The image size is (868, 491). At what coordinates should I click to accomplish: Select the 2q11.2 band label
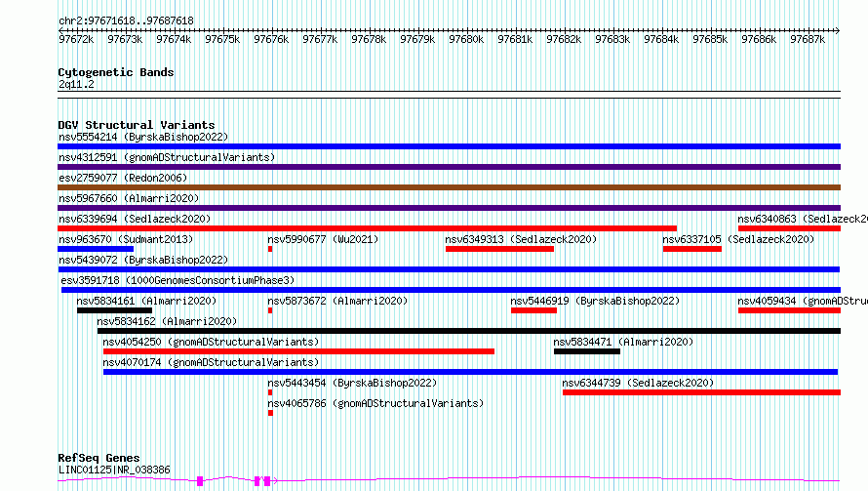coord(76,84)
